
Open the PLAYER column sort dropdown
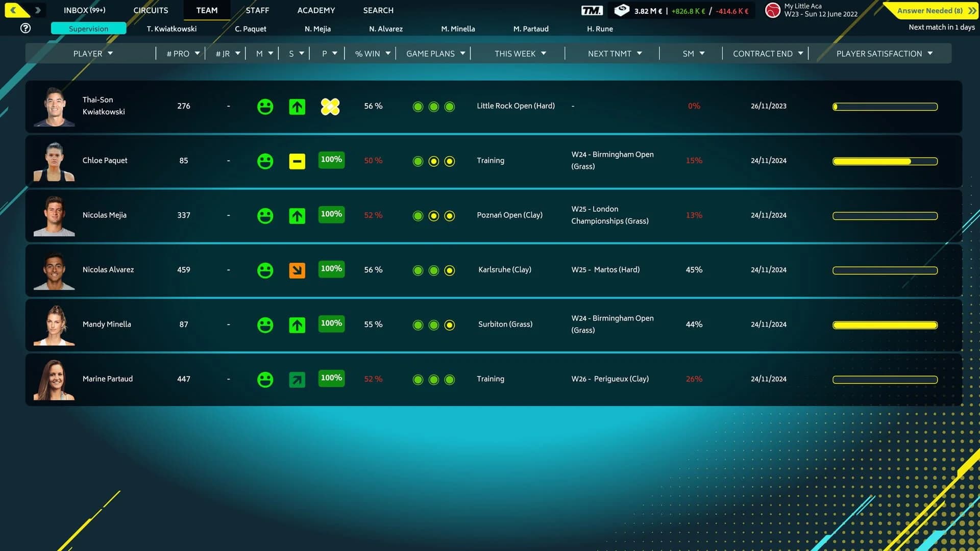(x=93, y=53)
